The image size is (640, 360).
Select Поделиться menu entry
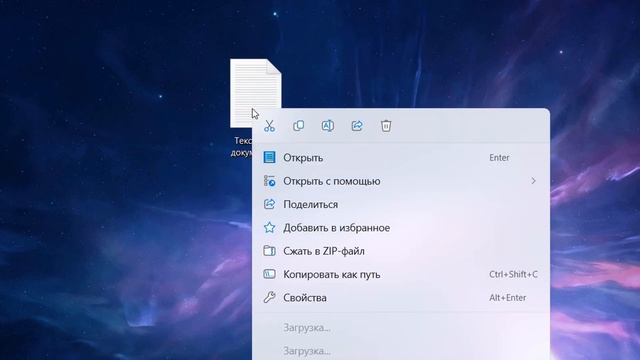(x=401, y=204)
